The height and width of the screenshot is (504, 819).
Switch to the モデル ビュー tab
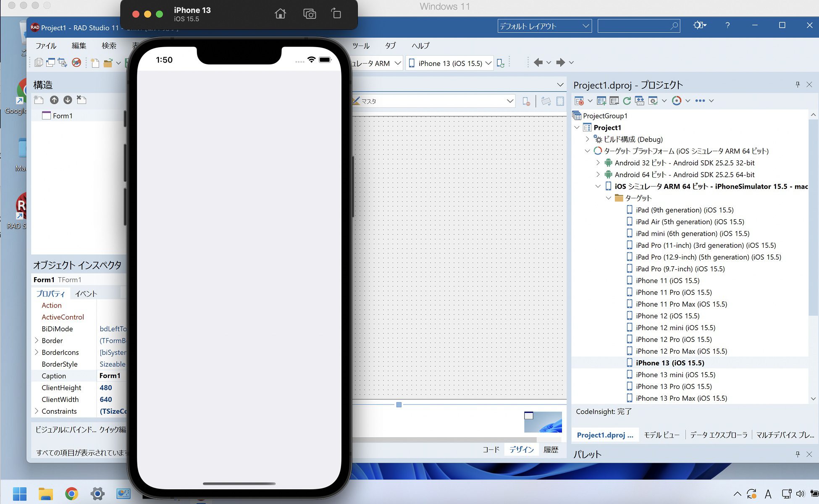pyautogui.click(x=662, y=435)
